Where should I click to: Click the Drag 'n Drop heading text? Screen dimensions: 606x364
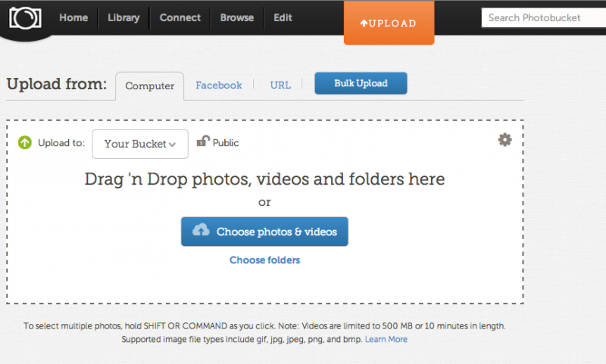(264, 179)
